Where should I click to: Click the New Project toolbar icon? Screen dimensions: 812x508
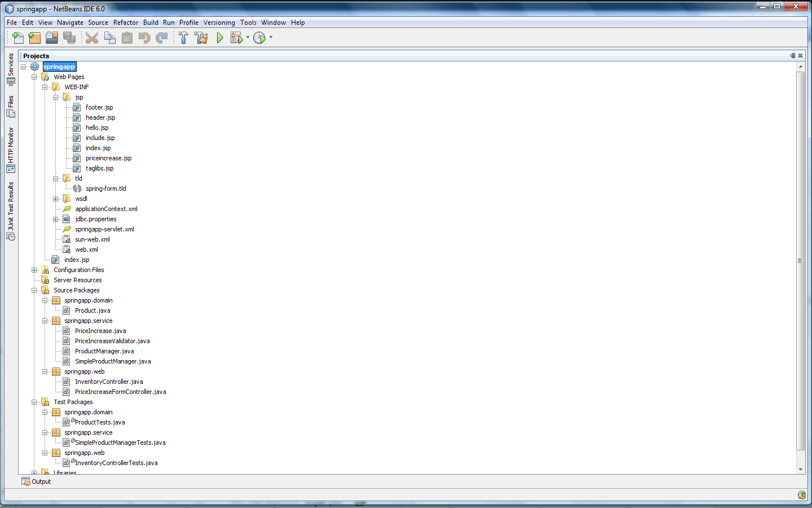tap(34, 38)
